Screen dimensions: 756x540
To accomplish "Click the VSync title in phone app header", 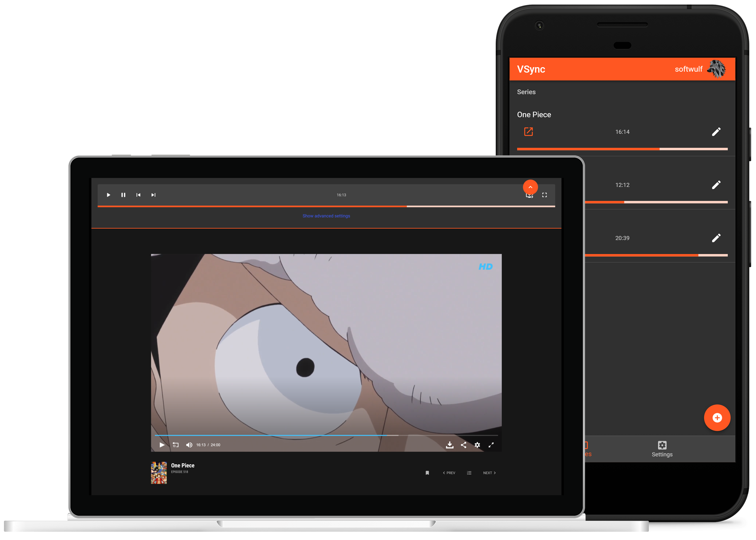I will 531,69.
